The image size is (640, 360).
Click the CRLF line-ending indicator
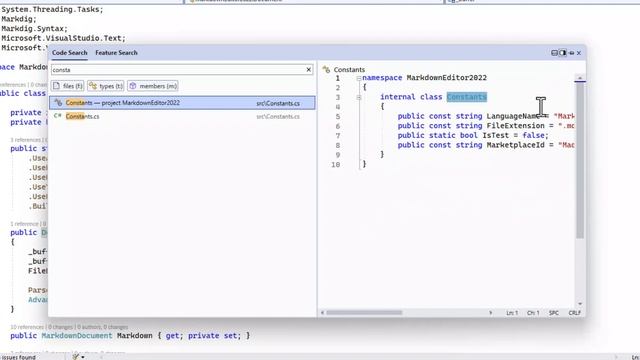(x=575, y=313)
